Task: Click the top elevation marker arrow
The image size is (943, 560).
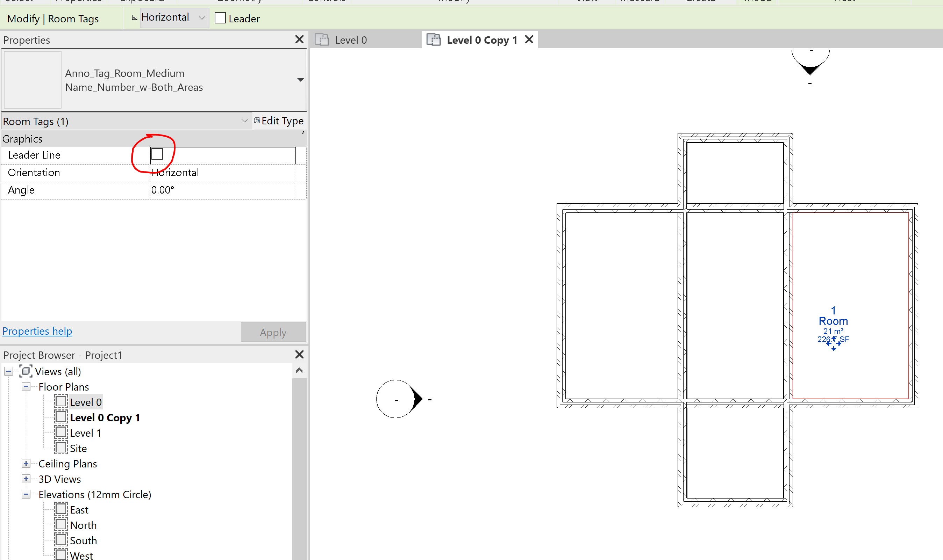Action: click(810, 70)
